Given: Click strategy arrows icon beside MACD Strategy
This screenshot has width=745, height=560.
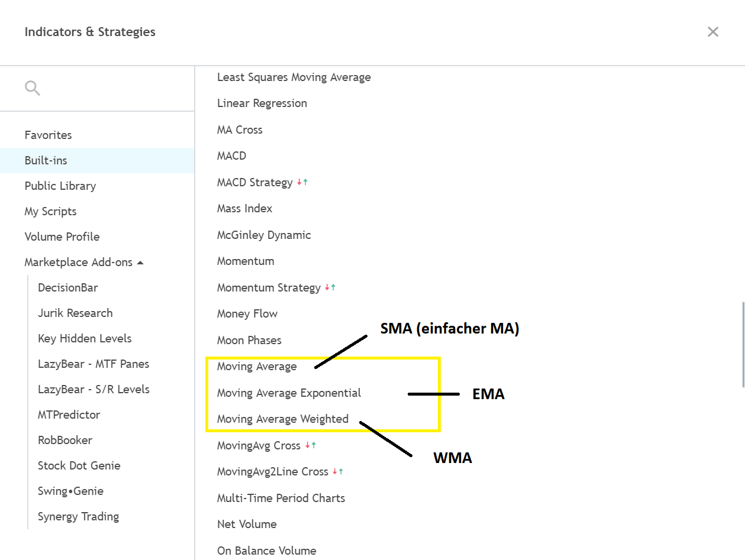Looking at the screenshot, I should 302,183.
